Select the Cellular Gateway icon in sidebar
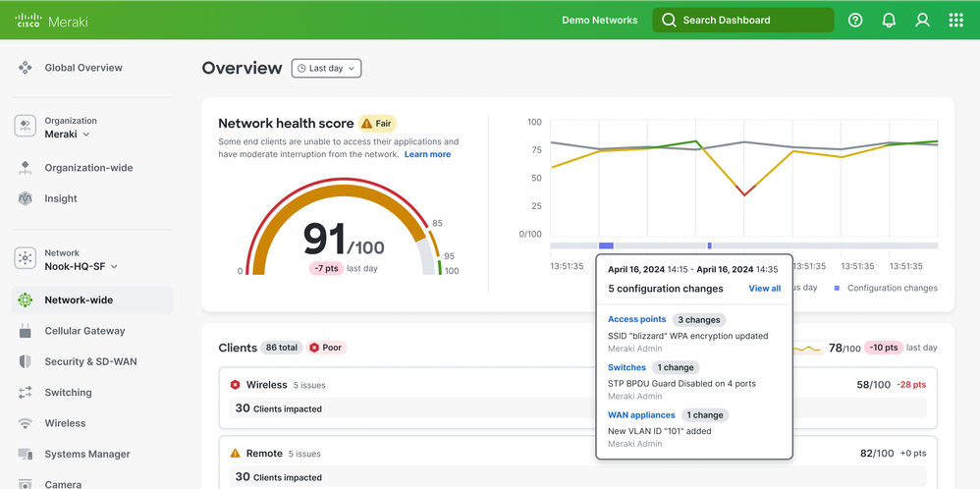 pos(26,331)
